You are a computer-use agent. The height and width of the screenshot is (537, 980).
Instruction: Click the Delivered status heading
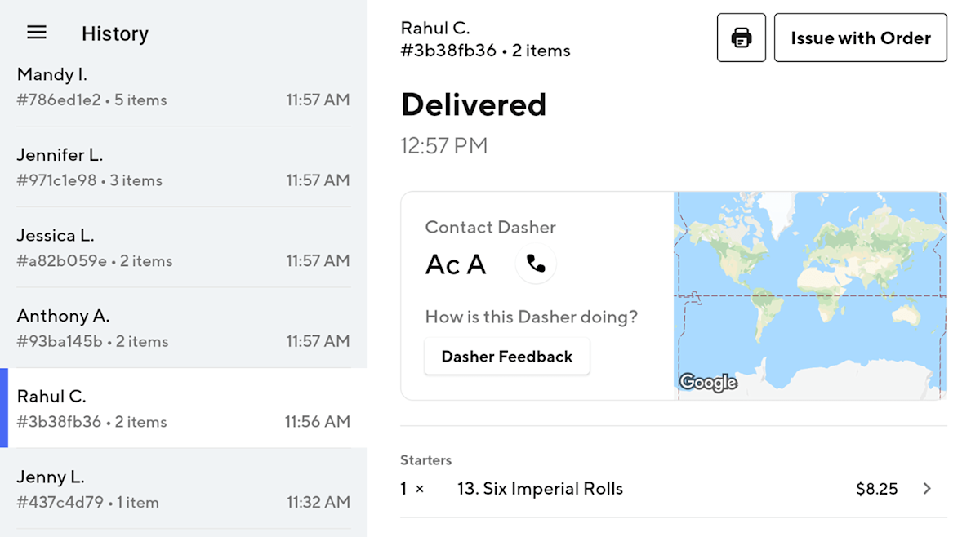(473, 104)
